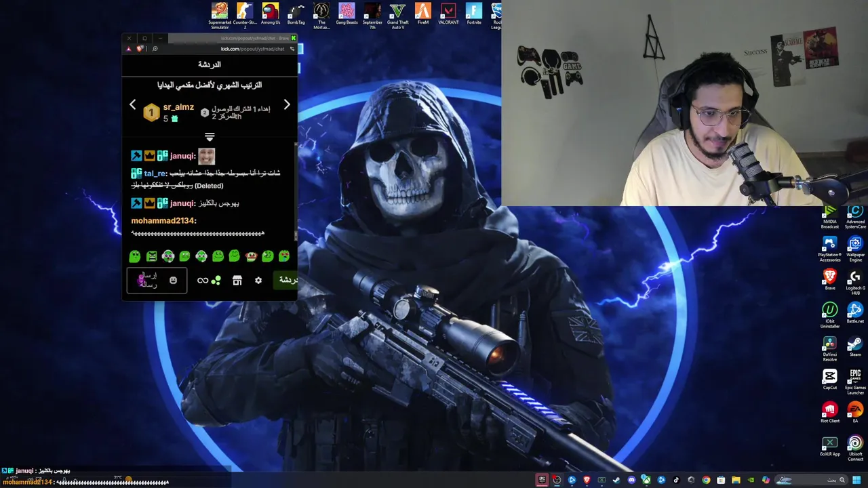Click the infinity channel points icon
Viewport: 868px width, 488px height.
[x=202, y=281]
